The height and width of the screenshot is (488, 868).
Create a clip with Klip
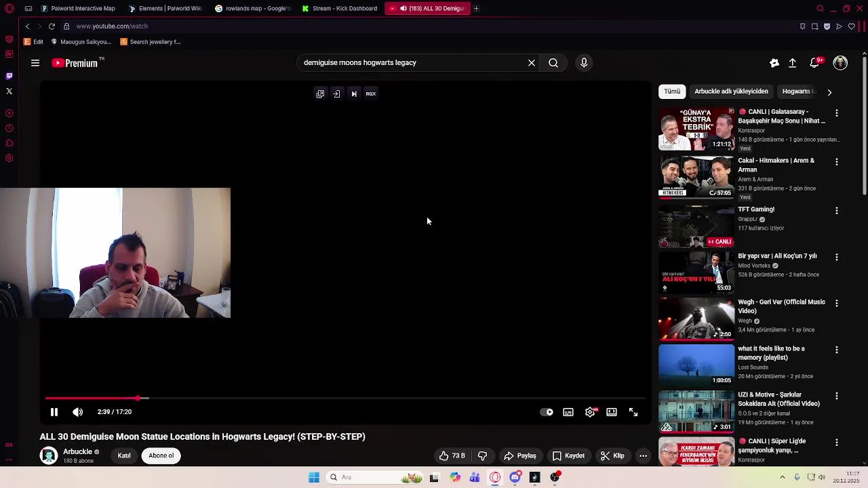point(612,456)
